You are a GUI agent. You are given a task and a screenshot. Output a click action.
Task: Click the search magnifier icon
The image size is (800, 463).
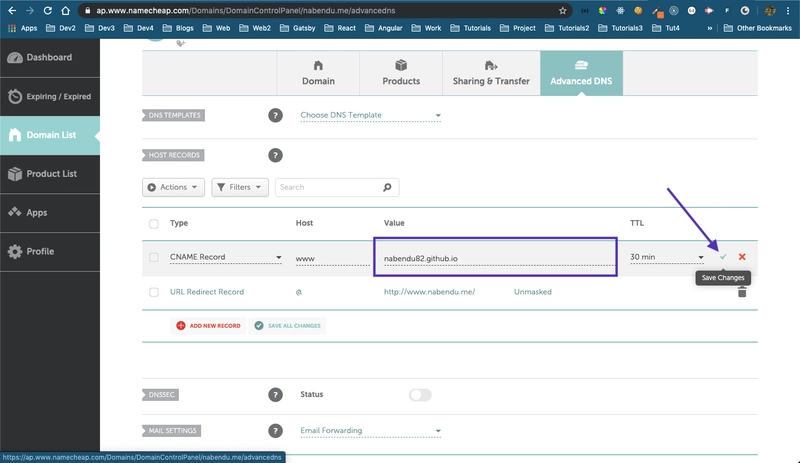(387, 187)
